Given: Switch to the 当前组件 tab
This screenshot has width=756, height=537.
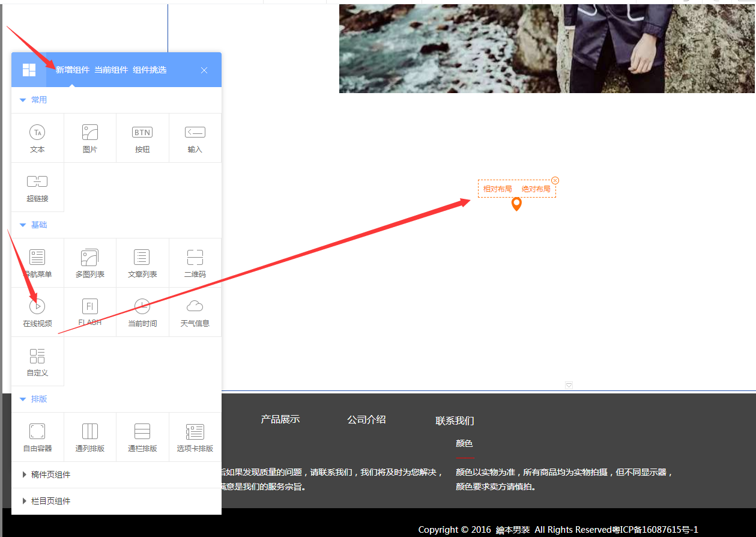Looking at the screenshot, I should pos(111,70).
